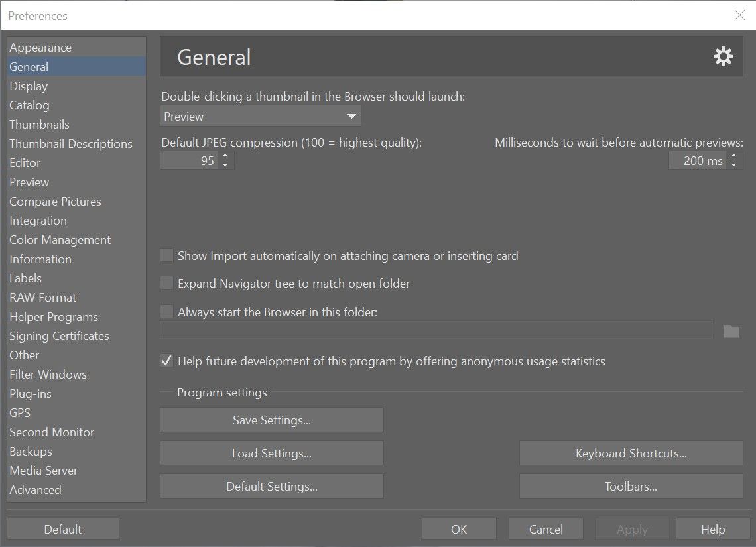Viewport: 756px width, 547px height.
Task: Uncheck anonymous usage statistics option
Action: click(x=167, y=361)
